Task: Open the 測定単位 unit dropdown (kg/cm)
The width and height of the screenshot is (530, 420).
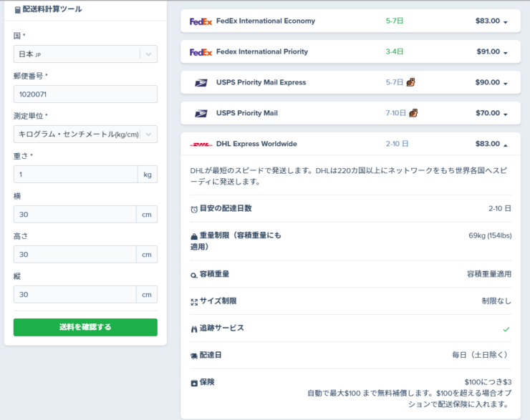Action: coord(85,134)
